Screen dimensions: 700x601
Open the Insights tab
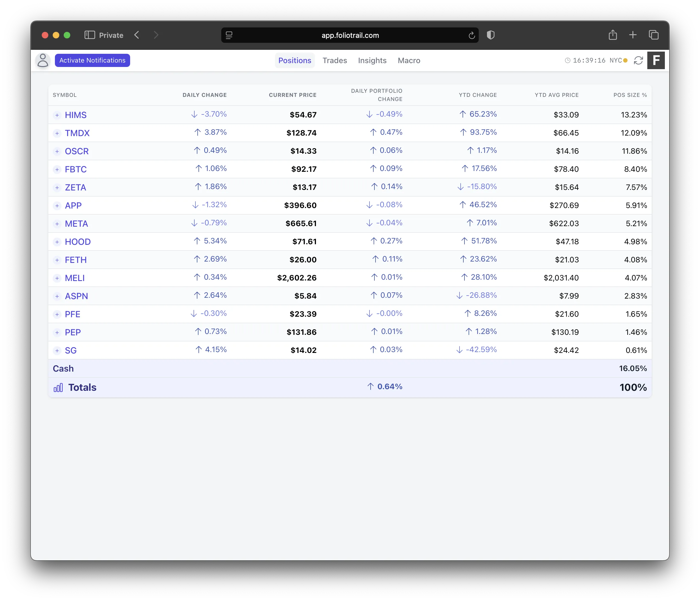[372, 60]
